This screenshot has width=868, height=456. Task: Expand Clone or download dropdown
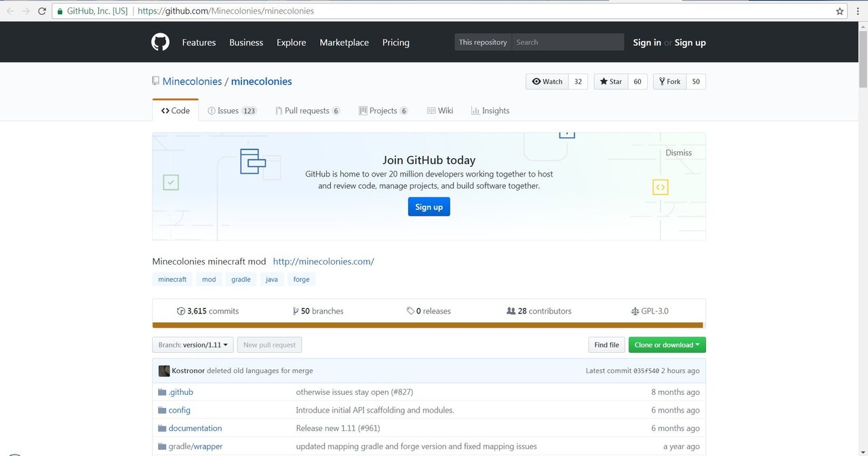tap(667, 345)
